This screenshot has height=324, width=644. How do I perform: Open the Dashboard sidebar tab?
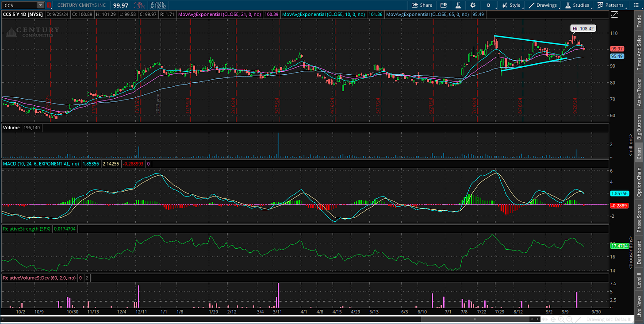(639, 252)
